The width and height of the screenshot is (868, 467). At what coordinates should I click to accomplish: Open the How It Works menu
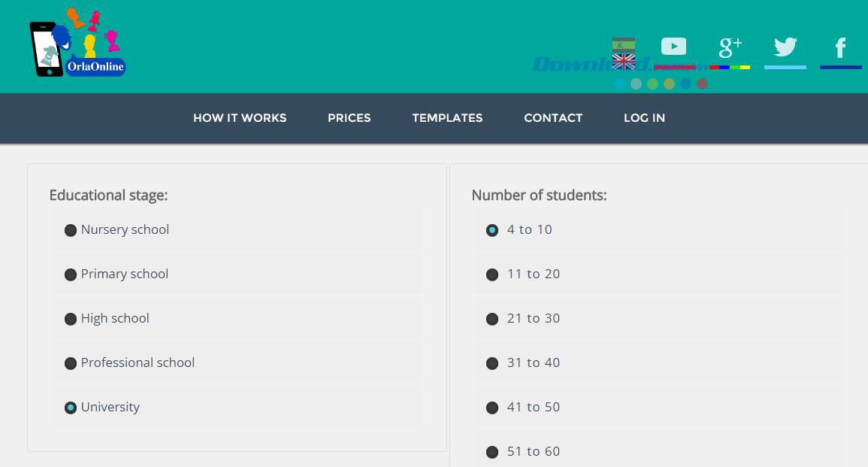coord(240,118)
